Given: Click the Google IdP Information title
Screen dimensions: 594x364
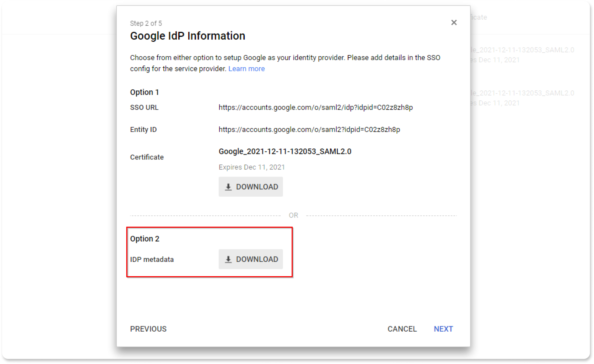Looking at the screenshot, I should 188,36.
